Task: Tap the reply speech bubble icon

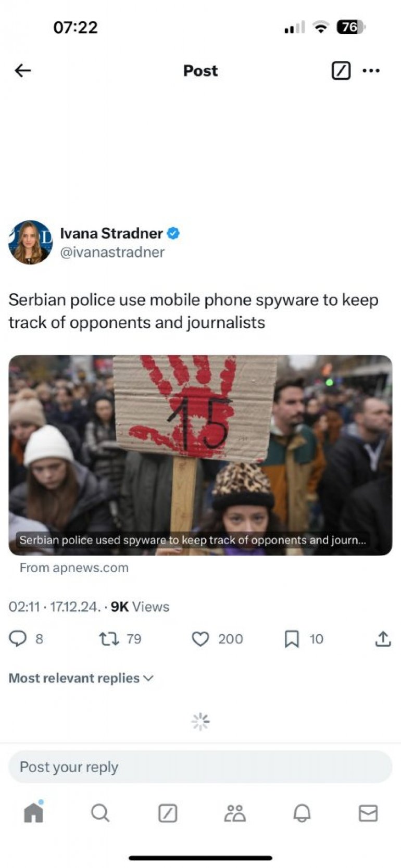Action: [x=18, y=638]
